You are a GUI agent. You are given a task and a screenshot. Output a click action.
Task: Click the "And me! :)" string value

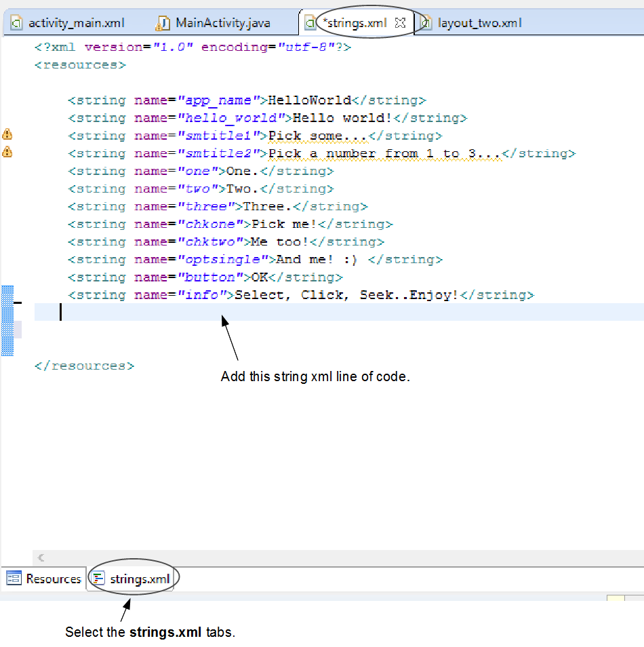[x=317, y=260]
